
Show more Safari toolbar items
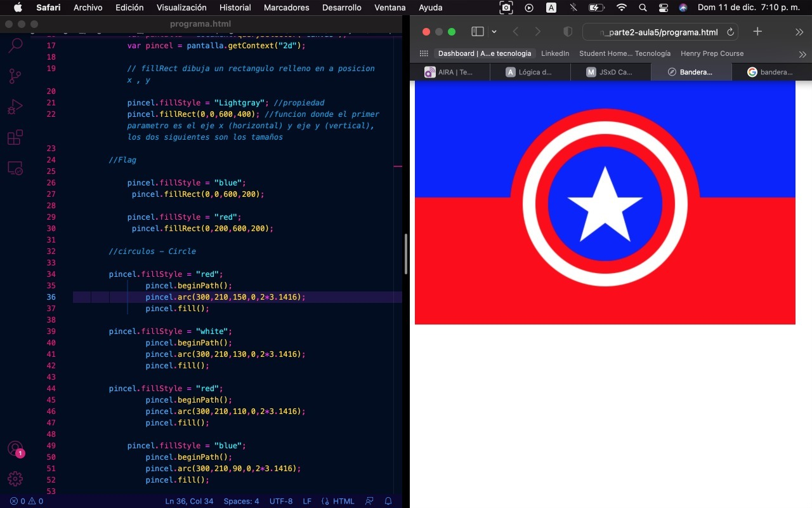point(799,32)
